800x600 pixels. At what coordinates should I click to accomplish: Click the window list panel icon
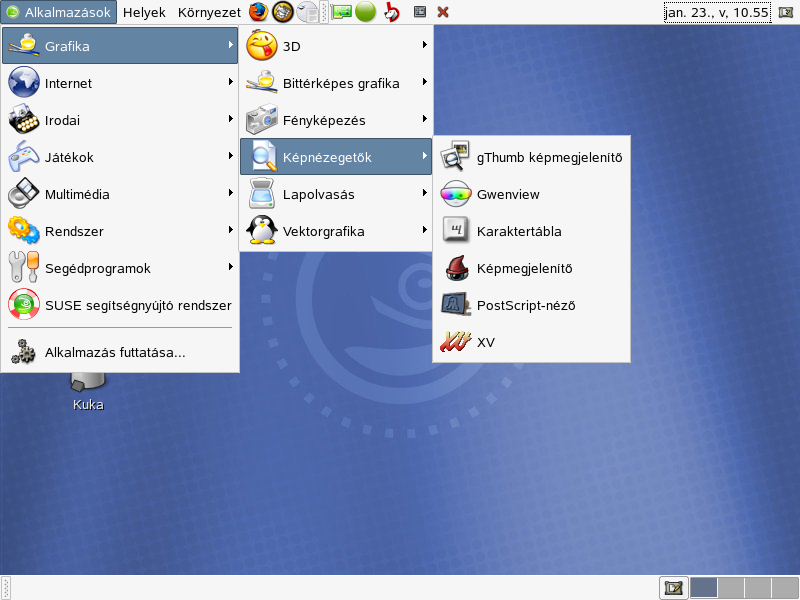point(420,12)
